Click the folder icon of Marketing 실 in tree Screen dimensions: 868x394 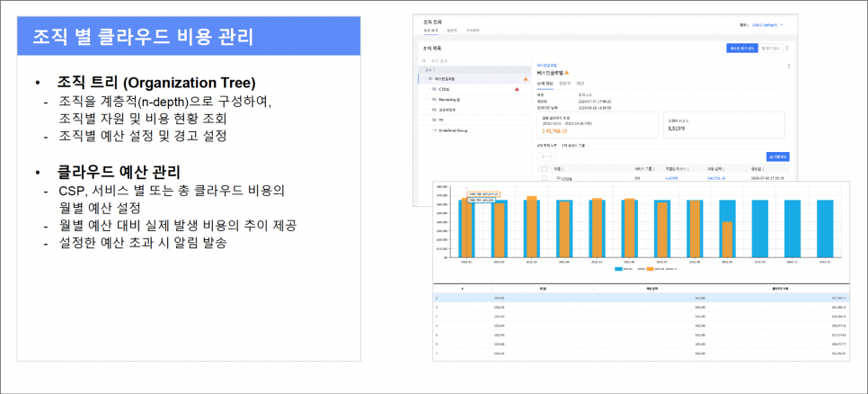pyautogui.click(x=435, y=99)
